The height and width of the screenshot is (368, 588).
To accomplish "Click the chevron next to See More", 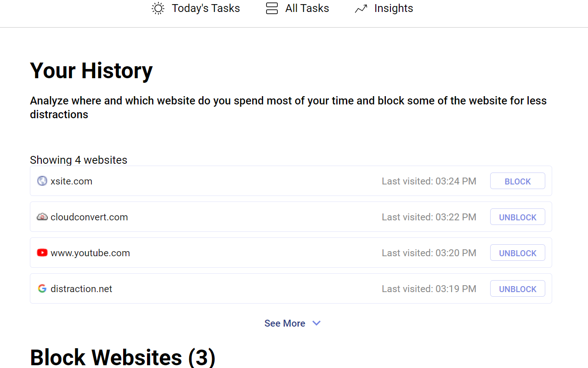I will 317,323.
